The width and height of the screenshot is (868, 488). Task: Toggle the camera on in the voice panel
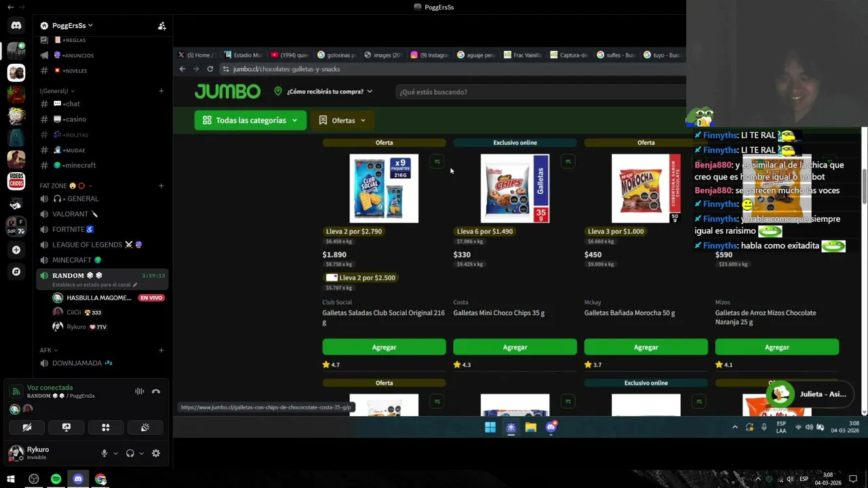tap(27, 428)
